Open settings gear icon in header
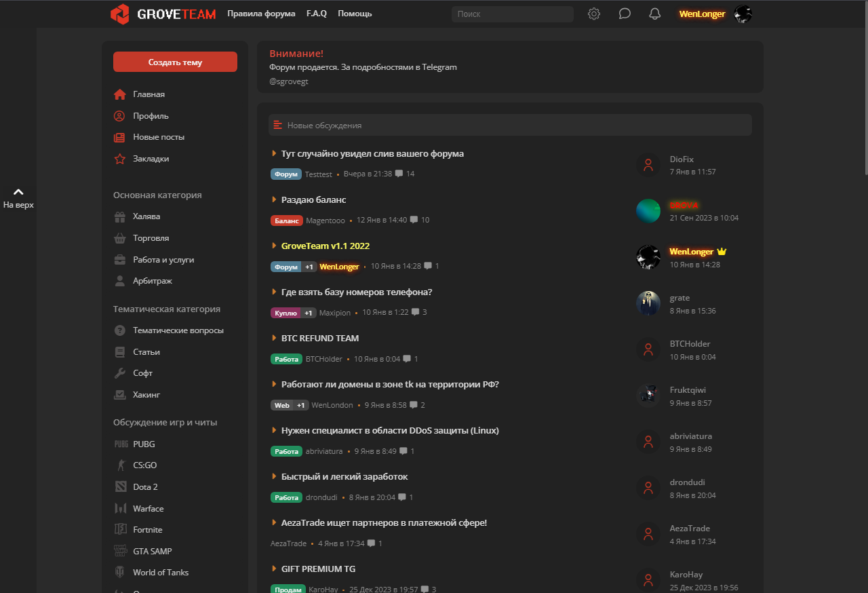Viewport: 868px width, 593px height. 594,14
